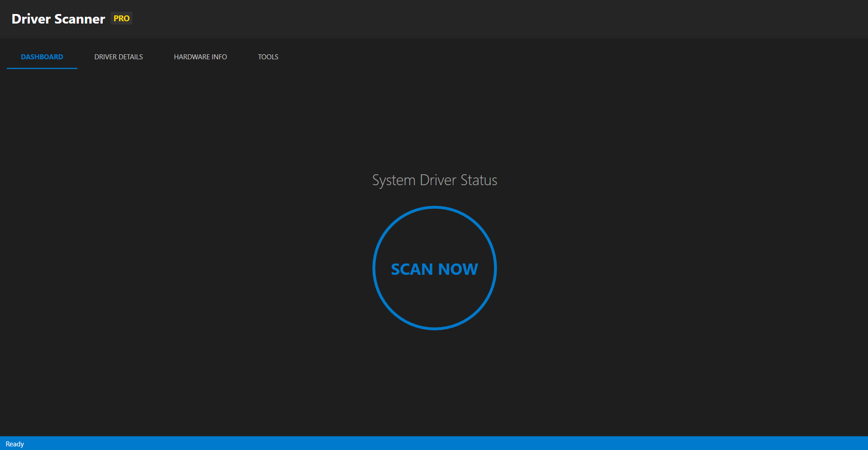Image resolution: width=868 pixels, height=450 pixels.
Task: Click the word NOW inside the circle
Action: [458, 269]
